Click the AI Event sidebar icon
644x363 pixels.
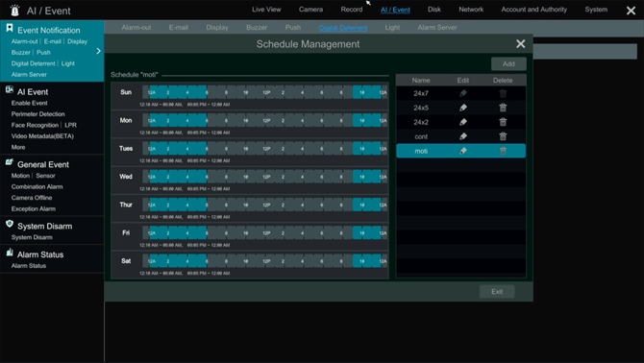coord(10,90)
